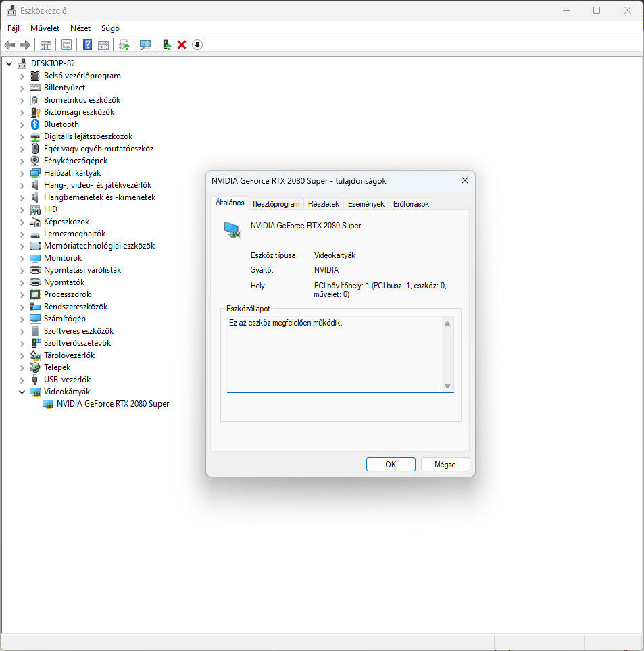This screenshot has height=651, width=644.
Task: Collapse the DESKTOP root node
Action: click(x=9, y=63)
